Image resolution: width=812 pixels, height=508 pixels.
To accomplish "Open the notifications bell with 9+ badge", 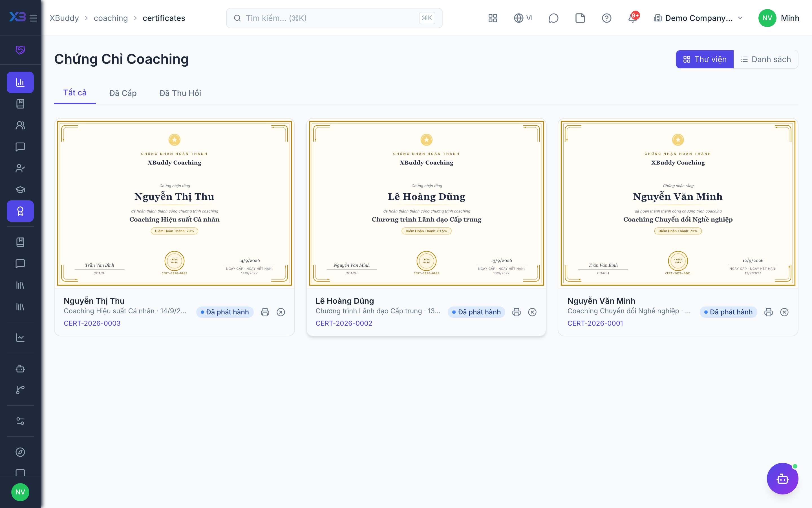I will [x=633, y=17].
